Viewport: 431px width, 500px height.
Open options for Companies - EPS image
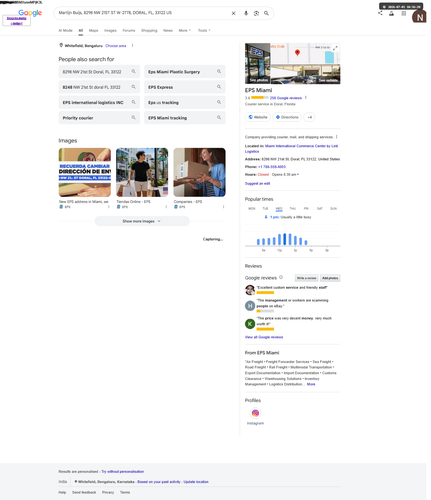(x=223, y=207)
